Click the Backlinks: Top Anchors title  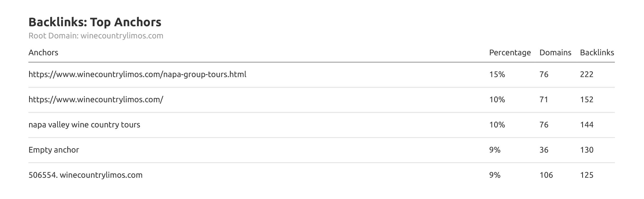click(x=95, y=22)
